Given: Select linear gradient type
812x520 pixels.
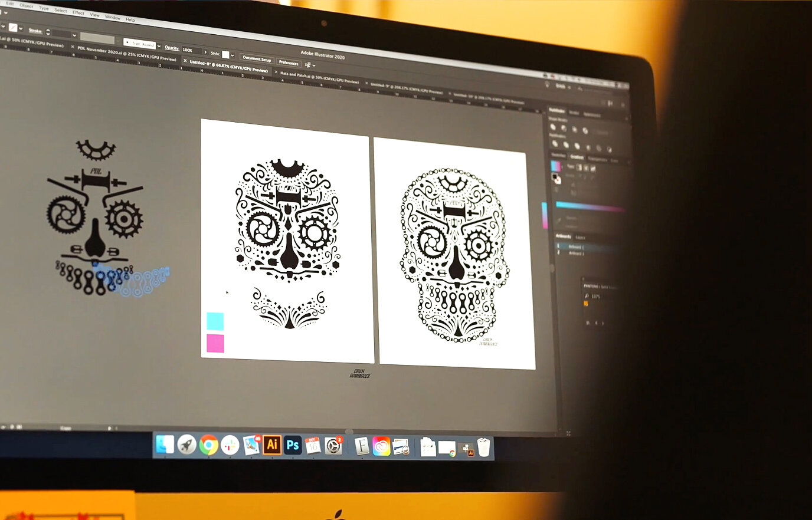Looking at the screenshot, I should point(579,167).
